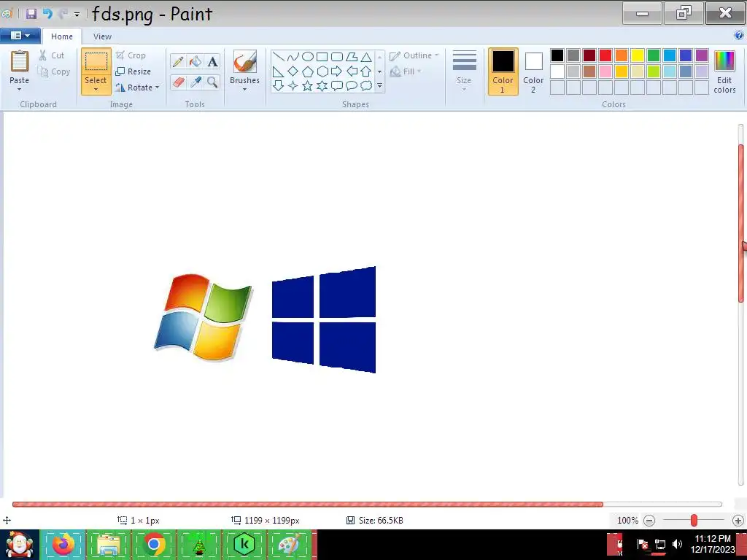Screen dimensions: 747x560
Task: Expand the Shapes gallery more arrow
Action: tap(379, 86)
